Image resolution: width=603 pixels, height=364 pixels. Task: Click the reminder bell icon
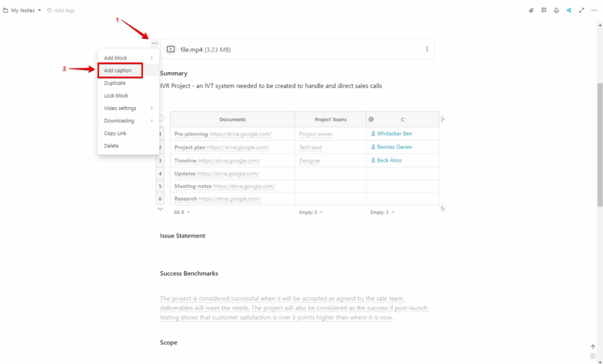click(x=556, y=10)
